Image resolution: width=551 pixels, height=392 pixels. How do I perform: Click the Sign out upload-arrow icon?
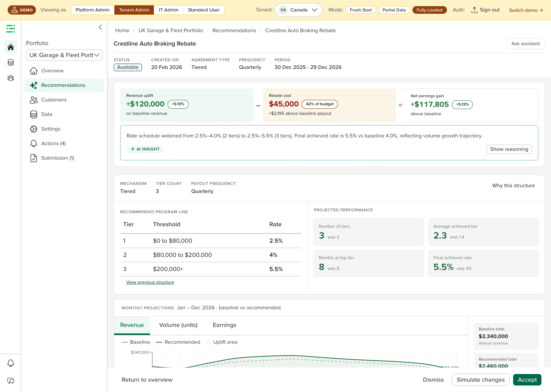click(474, 10)
